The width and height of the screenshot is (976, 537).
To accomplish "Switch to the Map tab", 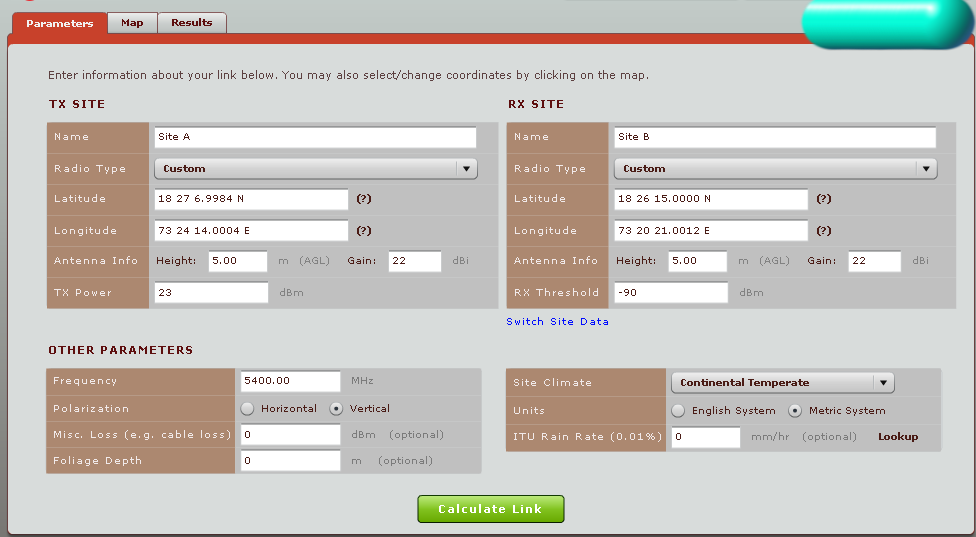I will (132, 22).
